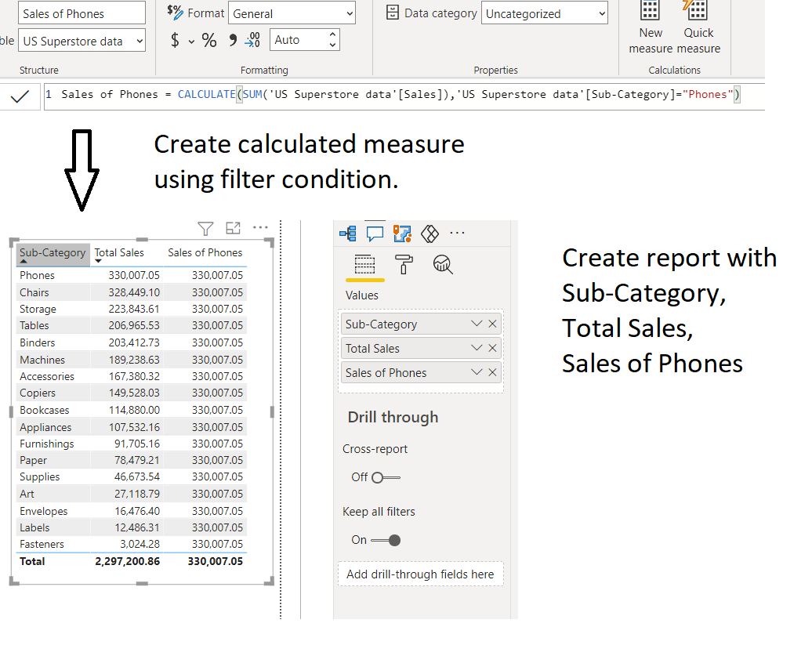The width and height of the screenshot is (812, 663).
Task: Commit formula with the checkmark icon
Action: click(20, 96)
